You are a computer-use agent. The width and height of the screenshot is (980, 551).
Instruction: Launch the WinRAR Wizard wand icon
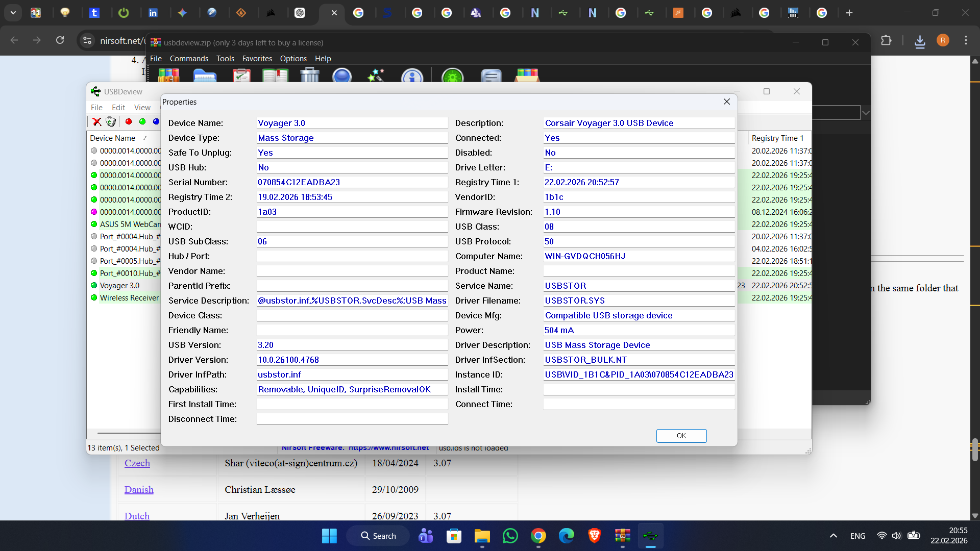pos(376,76)
